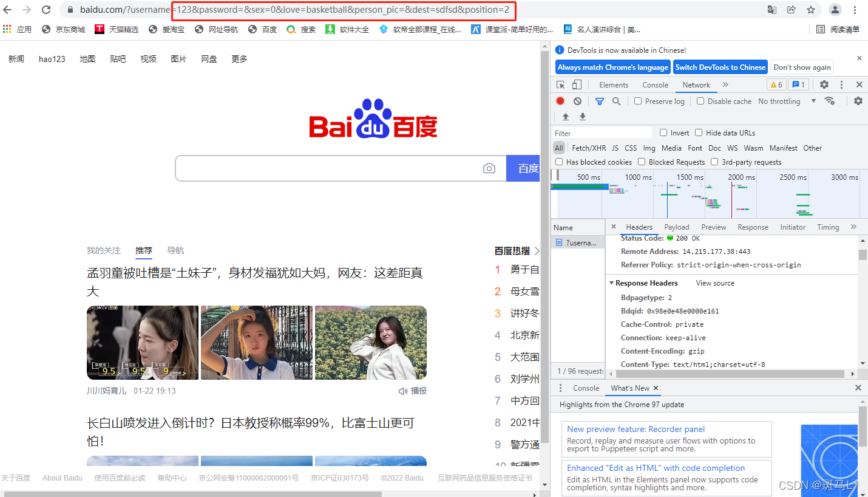Open the 阅读清单 reading list

(838, 29)
